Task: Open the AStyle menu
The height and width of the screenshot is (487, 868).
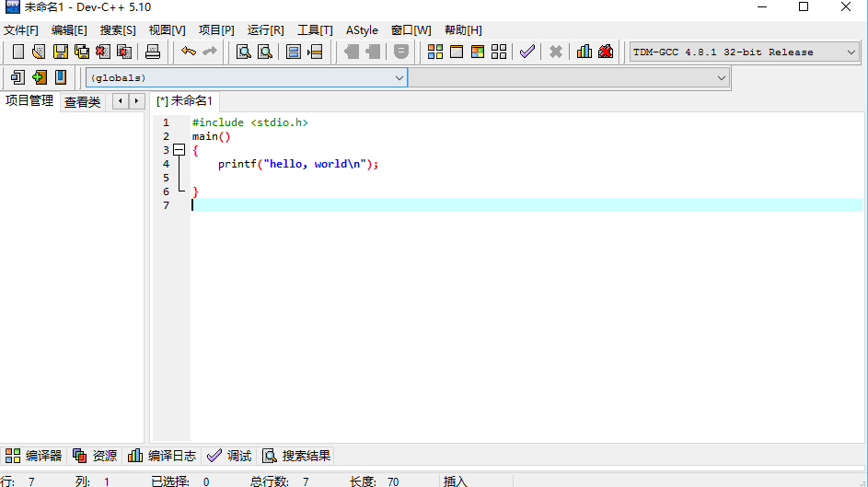Action: (x=362, y=30)
